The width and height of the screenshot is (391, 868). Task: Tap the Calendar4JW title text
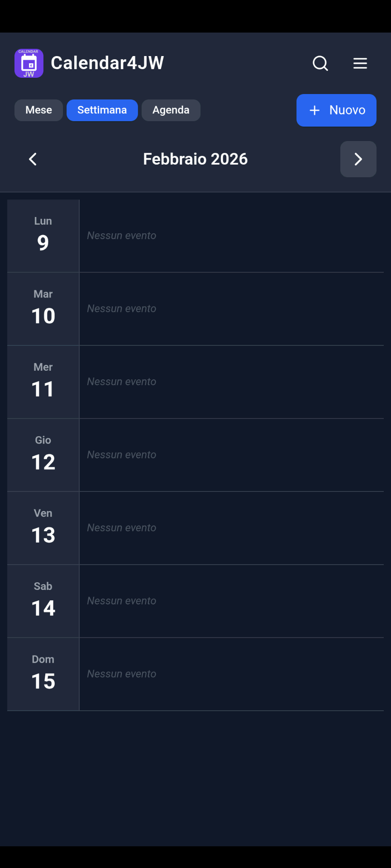pyautogui.click(x=107, y=63)
